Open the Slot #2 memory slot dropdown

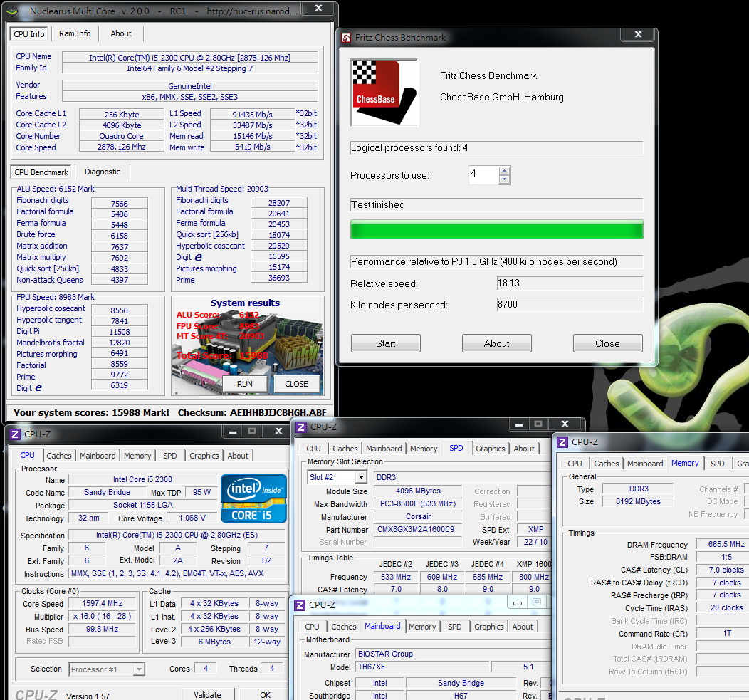(361, 477)
